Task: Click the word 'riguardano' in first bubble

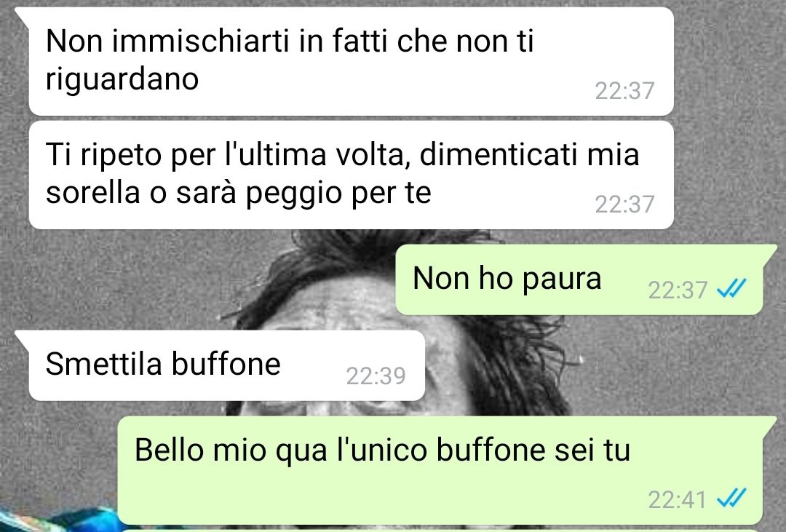Action: click(122, 79)
